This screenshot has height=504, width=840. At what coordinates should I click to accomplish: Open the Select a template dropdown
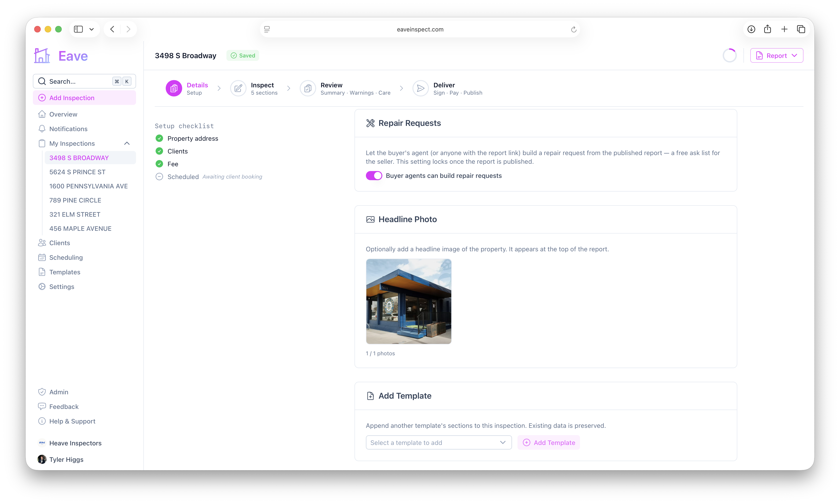[x=438, y=442]
